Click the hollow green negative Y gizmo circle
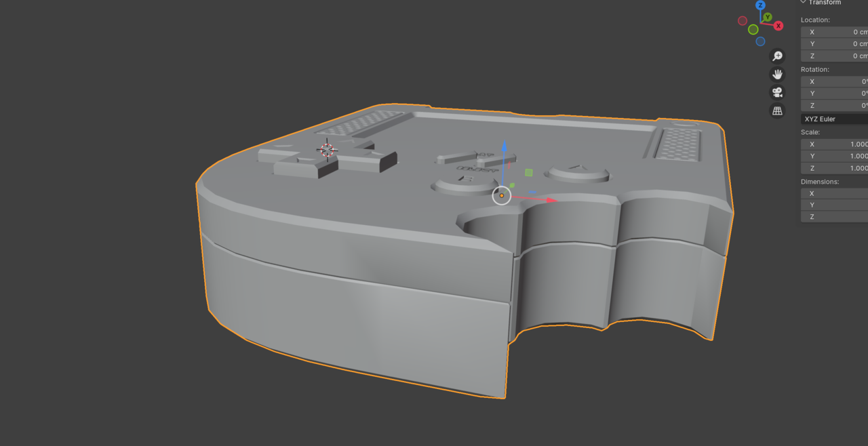 753,30
